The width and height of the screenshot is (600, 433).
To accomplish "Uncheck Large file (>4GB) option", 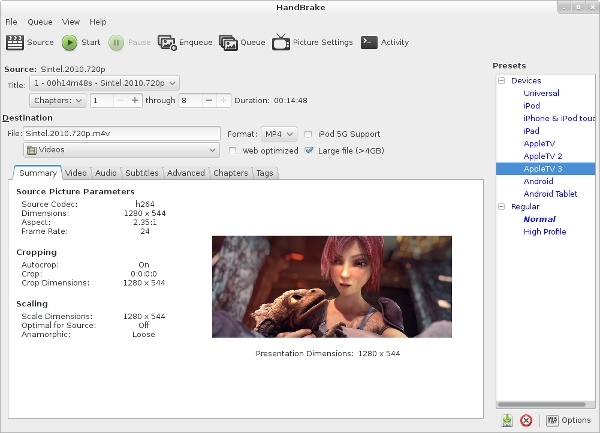I will [309, 151].
